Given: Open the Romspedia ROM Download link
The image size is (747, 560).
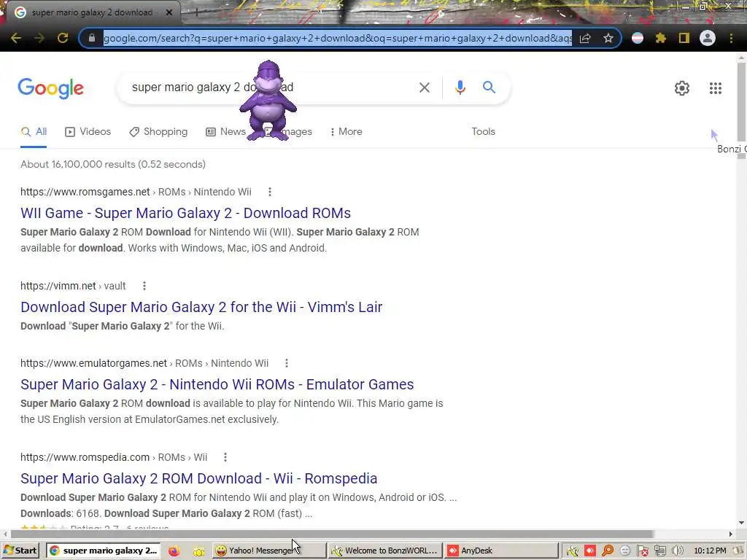Looking at the screenshot, I should [x=199, y=478].
